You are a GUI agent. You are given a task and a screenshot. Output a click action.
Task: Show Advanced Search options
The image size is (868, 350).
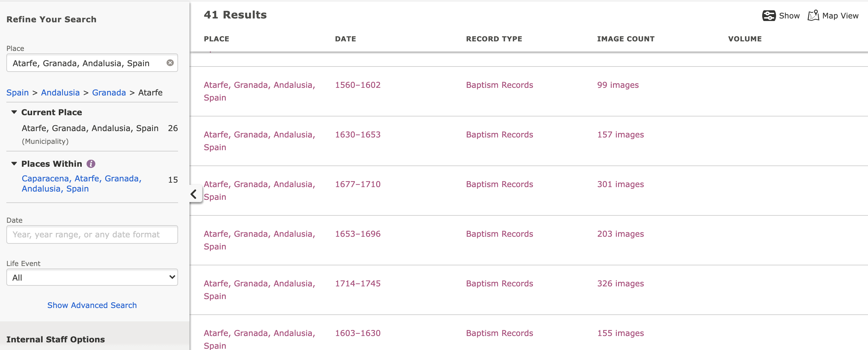click(x=92, y=305)
